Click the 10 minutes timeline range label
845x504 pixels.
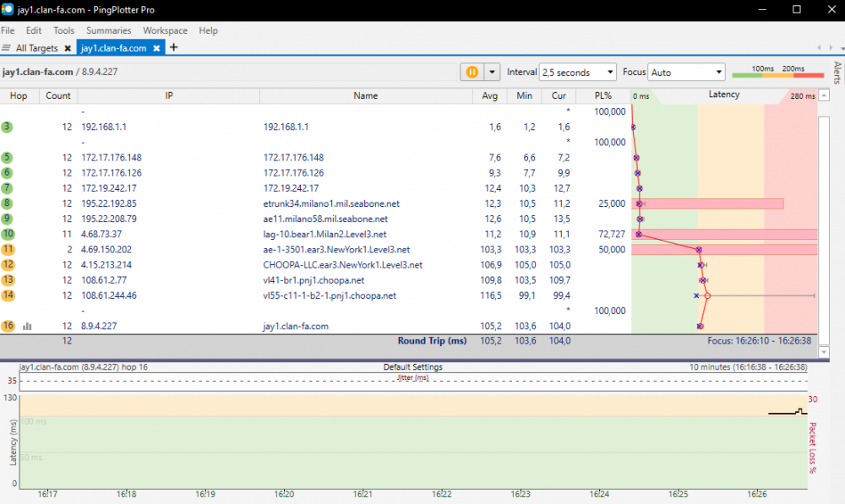tap(748, 366)
